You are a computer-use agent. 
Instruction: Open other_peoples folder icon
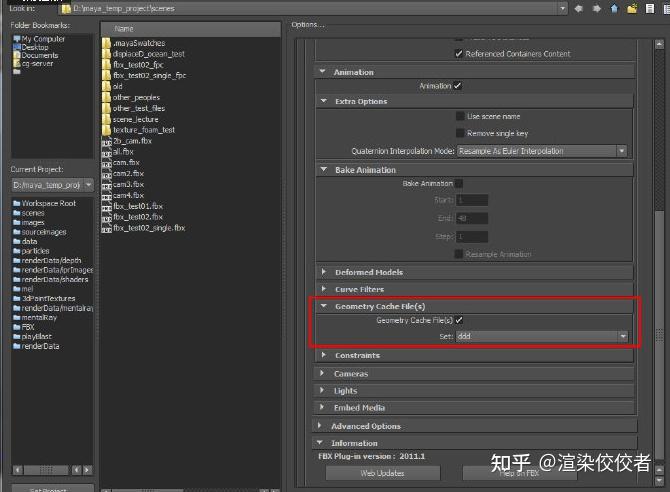click(106, 97)
